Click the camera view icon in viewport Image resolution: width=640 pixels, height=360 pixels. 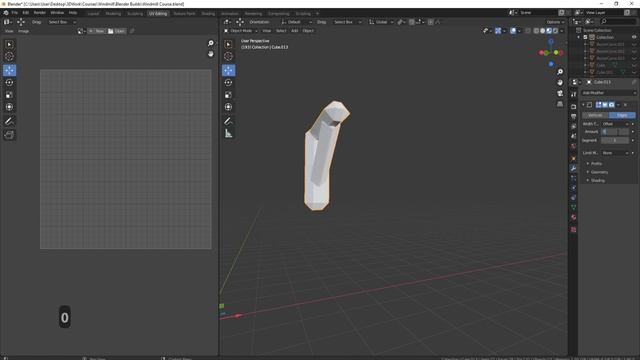[x=560, y=93]
